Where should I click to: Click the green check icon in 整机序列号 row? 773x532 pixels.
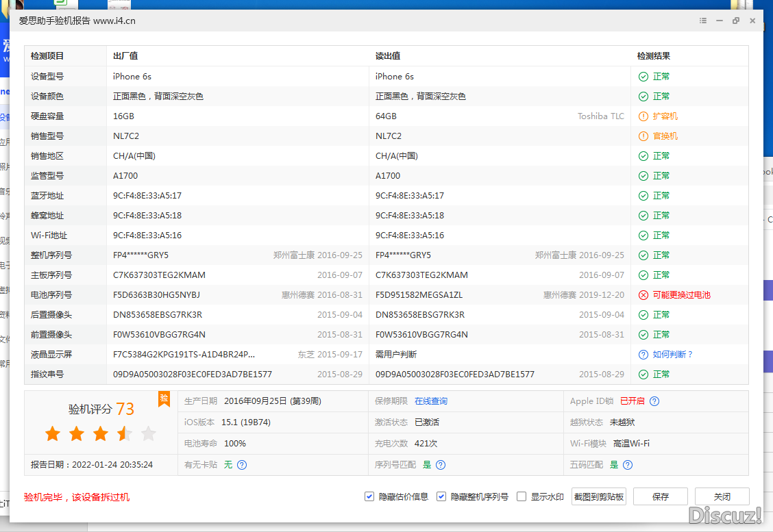coord(643,255)
